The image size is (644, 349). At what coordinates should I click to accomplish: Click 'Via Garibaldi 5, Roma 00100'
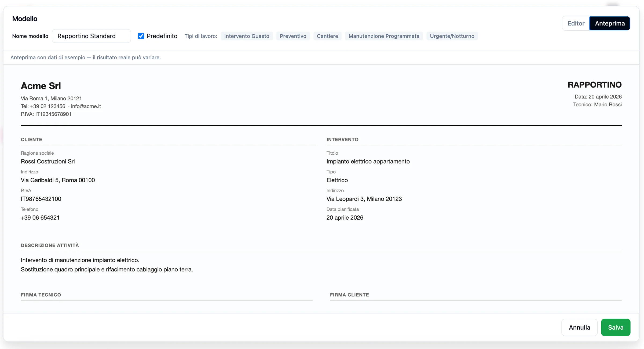58,180
